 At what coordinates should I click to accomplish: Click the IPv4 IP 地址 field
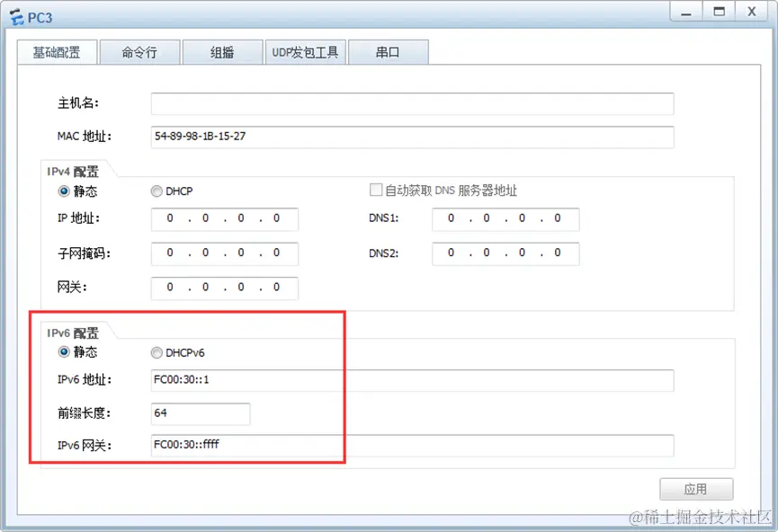[x=225, y=219]
